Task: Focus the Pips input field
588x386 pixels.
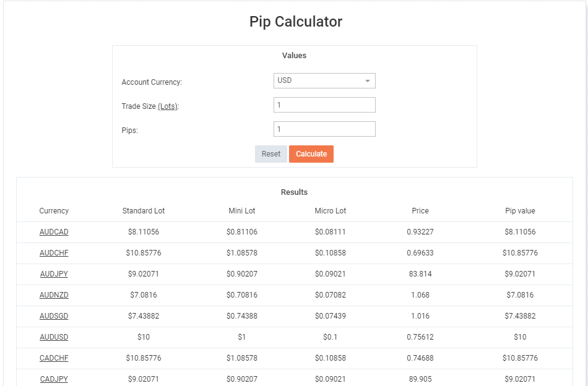Action: click(x=324, y=129)
